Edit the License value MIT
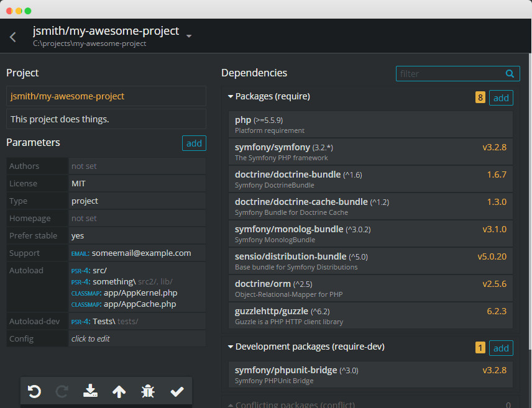Image resolution: width=532 pixels, height=408 pixels. (x=137, y=183)
